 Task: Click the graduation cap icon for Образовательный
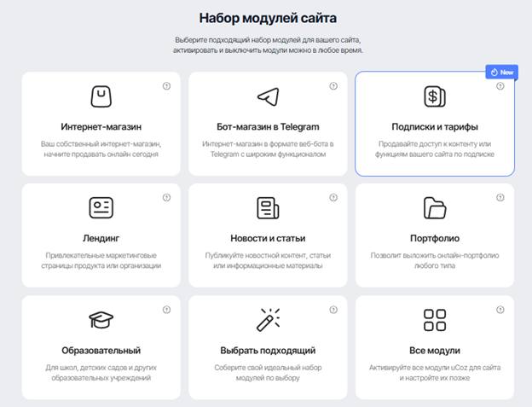click(101, 320)
